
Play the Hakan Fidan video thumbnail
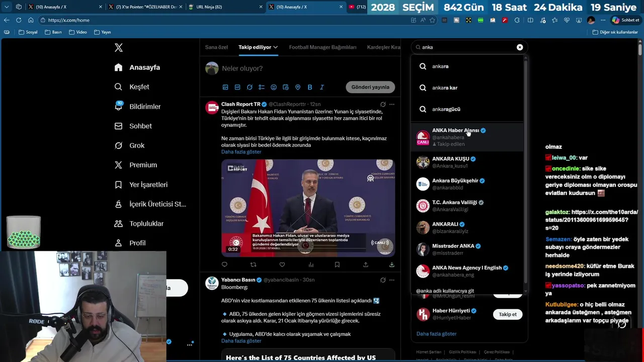pos(308,208)
